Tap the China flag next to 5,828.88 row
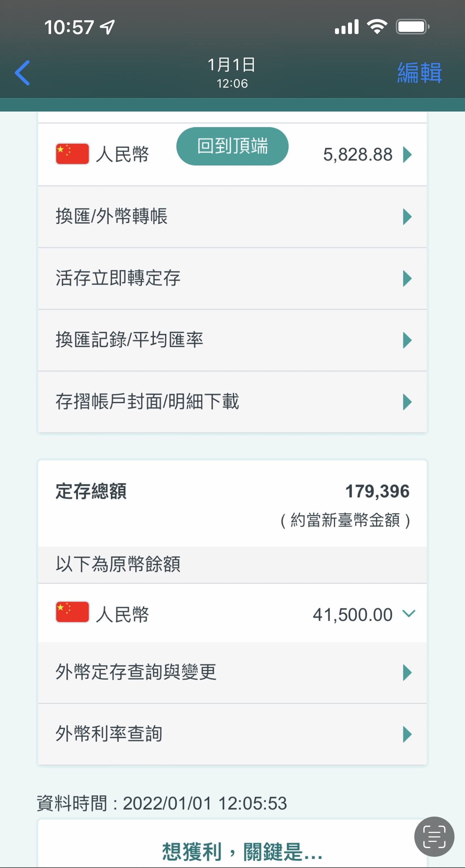This screenshot has width=465, height=868. 72,154
